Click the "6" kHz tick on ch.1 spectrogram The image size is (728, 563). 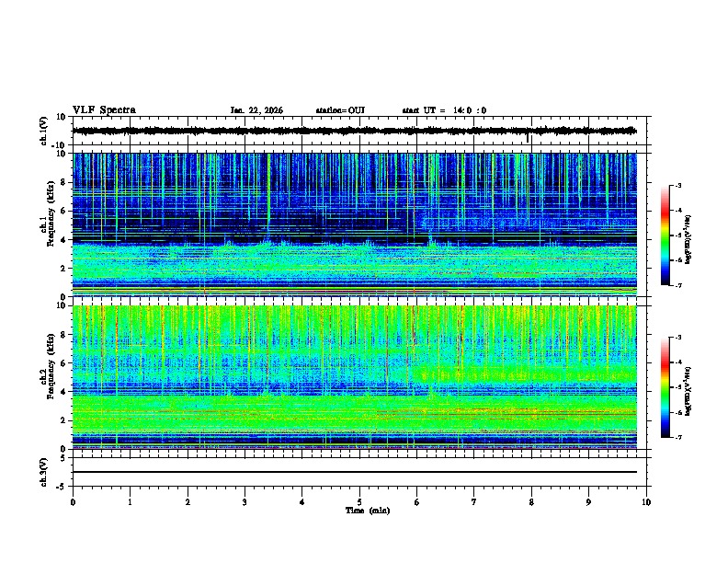click(x=63, y=212)
